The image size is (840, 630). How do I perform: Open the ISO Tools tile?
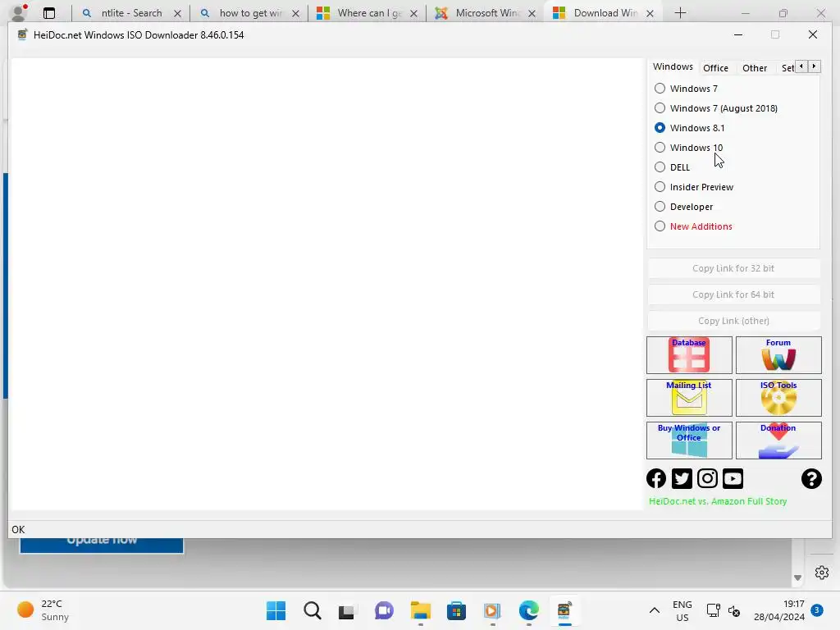tap(778, 398)
